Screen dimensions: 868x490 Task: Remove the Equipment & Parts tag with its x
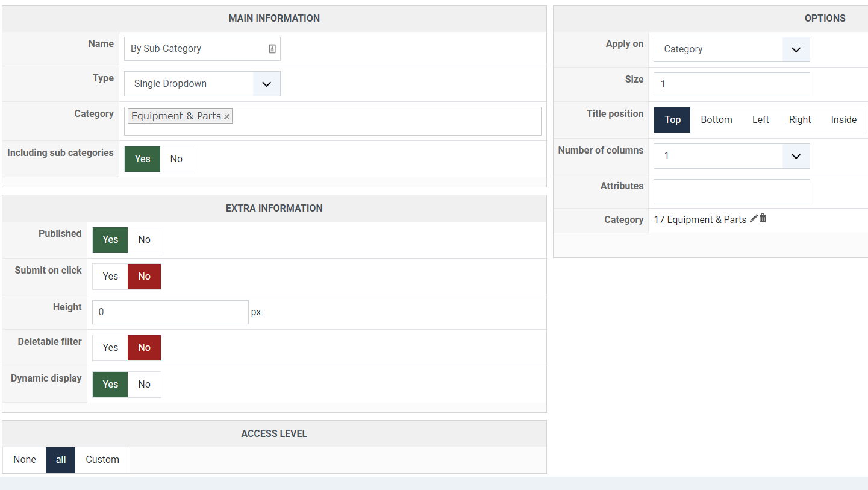coord(226,117)
